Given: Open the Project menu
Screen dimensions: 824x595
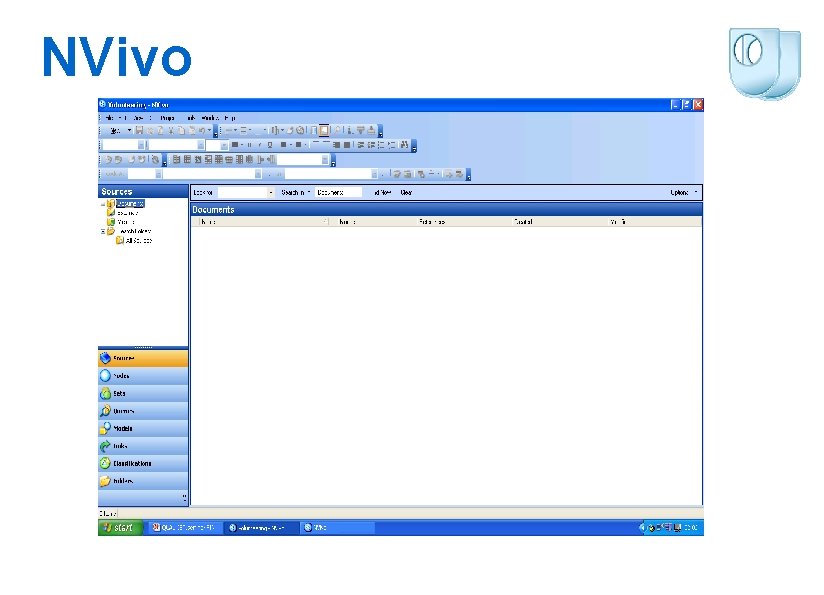Looking at the screenshot, I should point(167,118).
